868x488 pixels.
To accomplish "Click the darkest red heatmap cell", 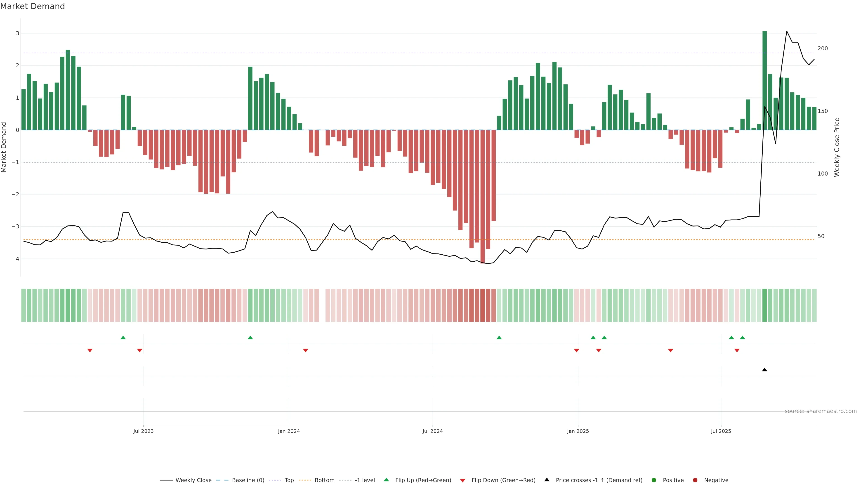I will [482, 305].
